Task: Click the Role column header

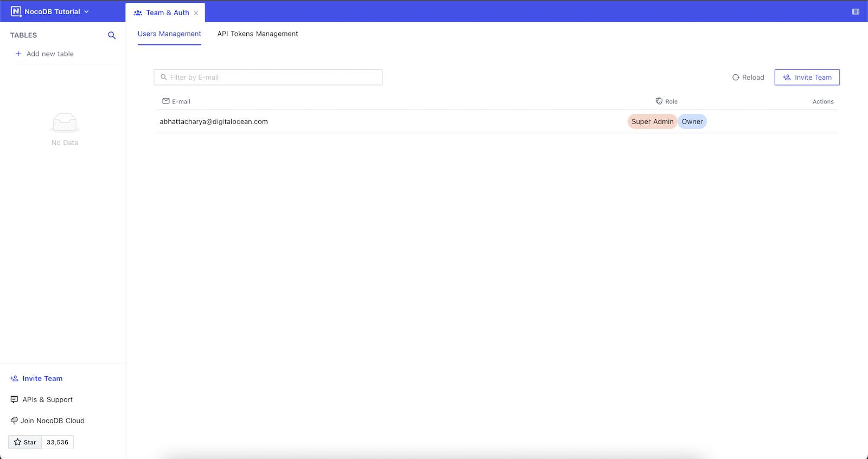Action: (667, 101)
